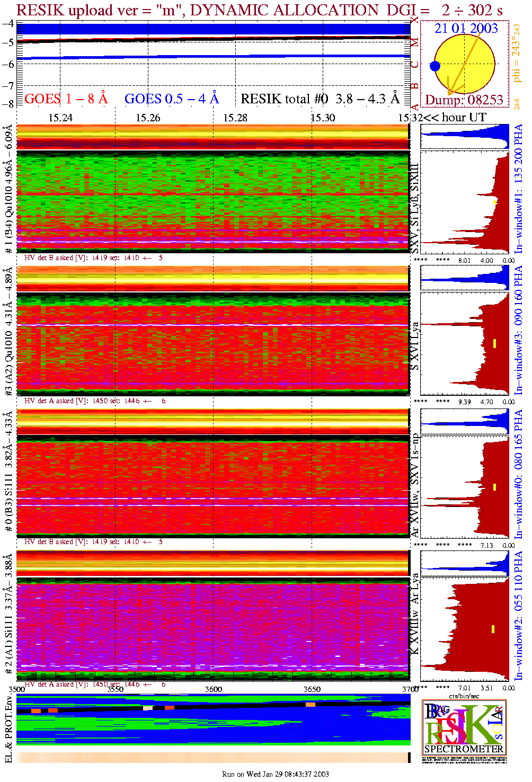Screen dimensions: 532x782
Task: Click the date 21 01 2003 text
Action: (466, 29)
